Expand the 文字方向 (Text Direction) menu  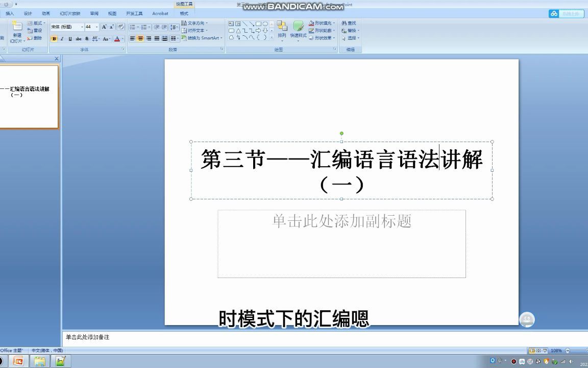(196, 23)
